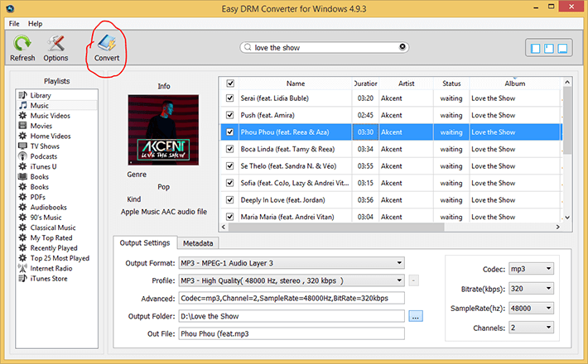This screenshot has height=364, width=588.
Task: Uncheck the Push (feat. Amira) track
Action: (230, 115)
